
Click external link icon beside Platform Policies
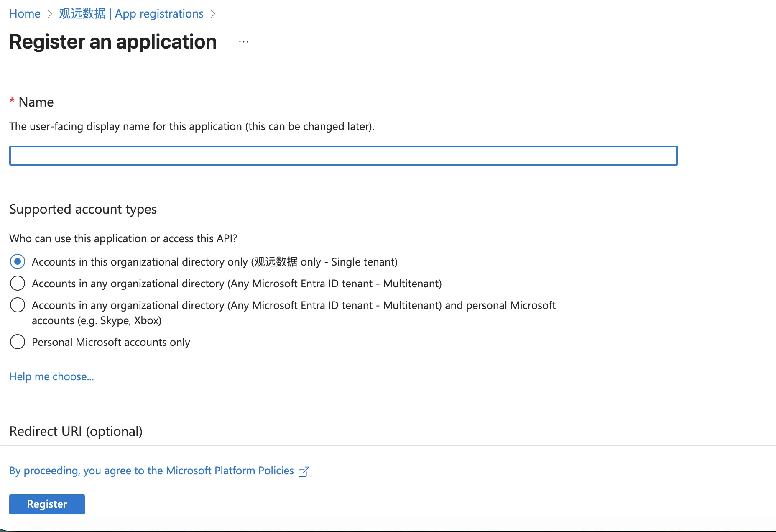click(x=304, y=471)
